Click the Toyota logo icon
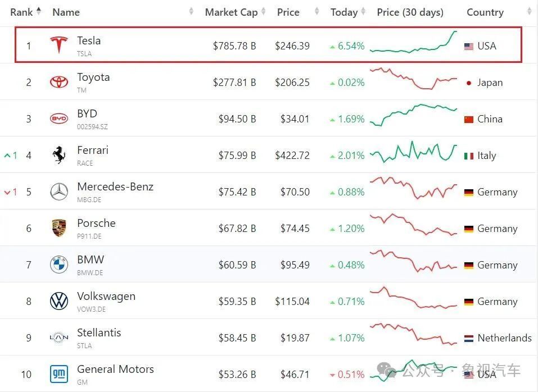Screen dimensions: 538x392 click(x=59, y=82)
